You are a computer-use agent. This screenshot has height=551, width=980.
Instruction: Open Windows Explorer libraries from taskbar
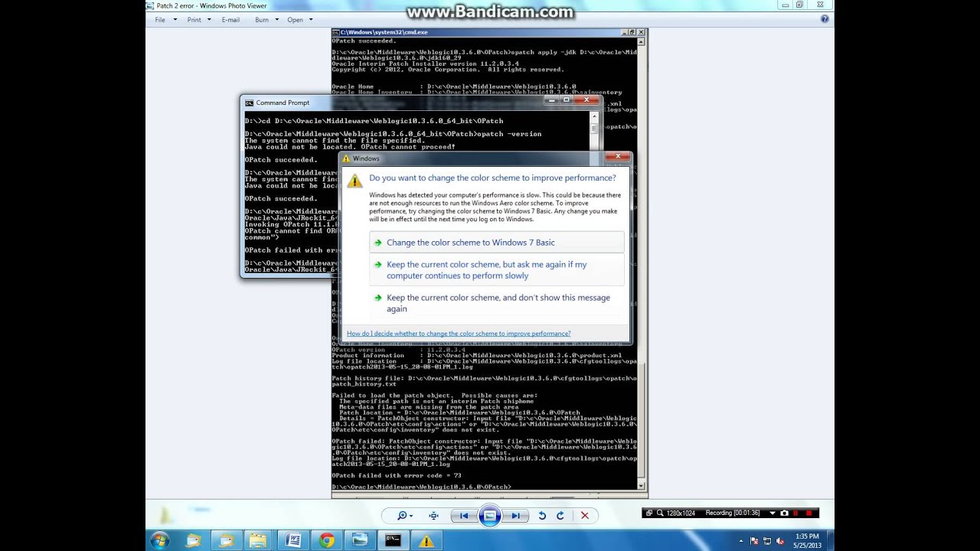(x=259, y=541)
